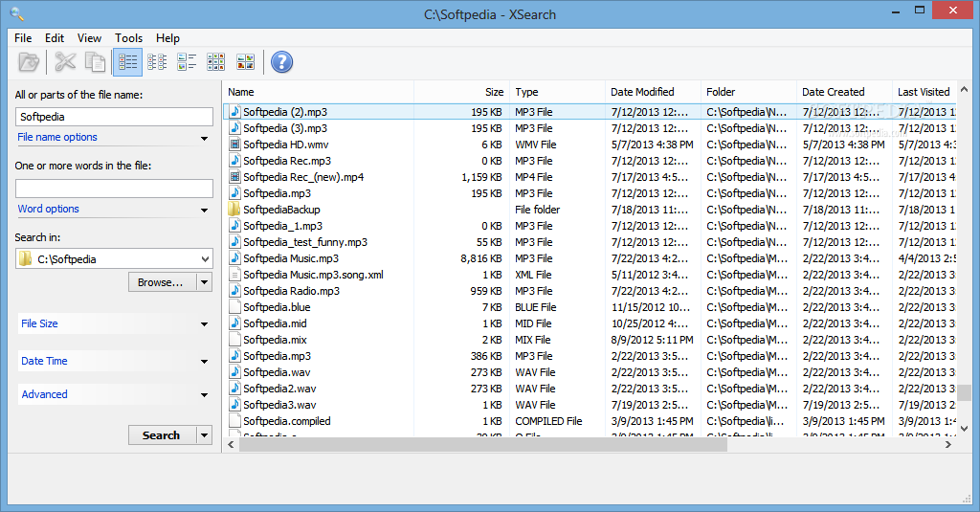Expand the Advanced section arrow
This screenshot has width=980, height=512.
coord(204,395)
